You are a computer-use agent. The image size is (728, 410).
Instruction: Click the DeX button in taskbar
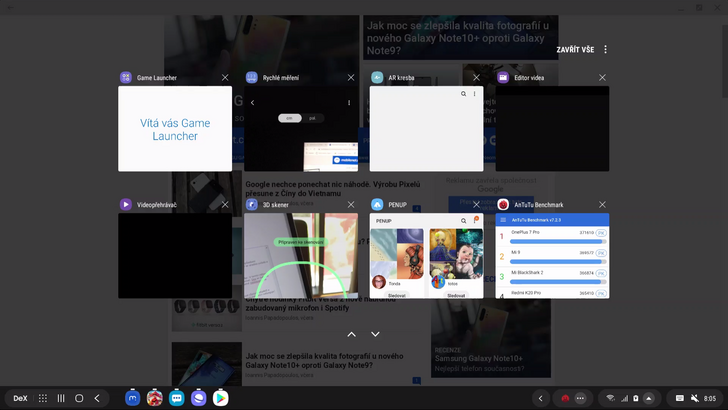[20, 398]
